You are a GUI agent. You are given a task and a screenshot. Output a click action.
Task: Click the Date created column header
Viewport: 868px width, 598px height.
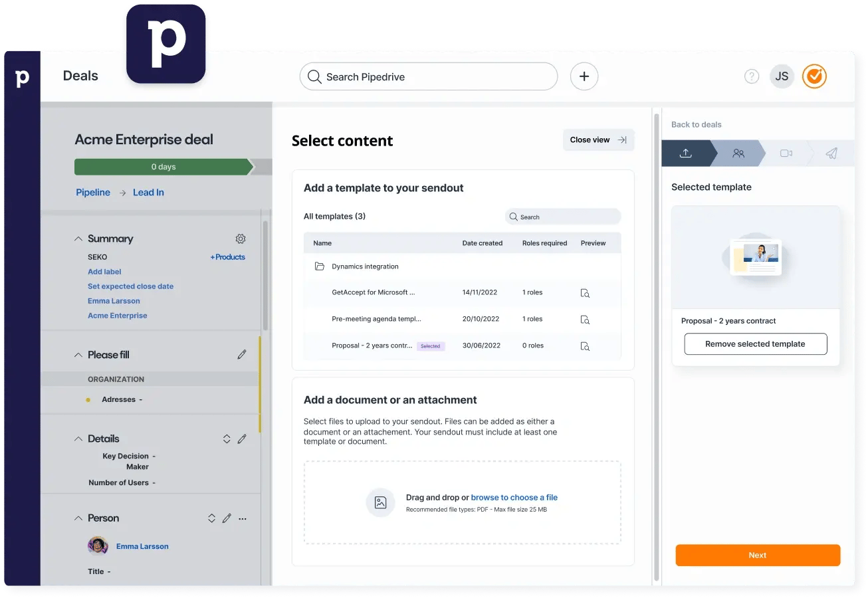[483, 243]
